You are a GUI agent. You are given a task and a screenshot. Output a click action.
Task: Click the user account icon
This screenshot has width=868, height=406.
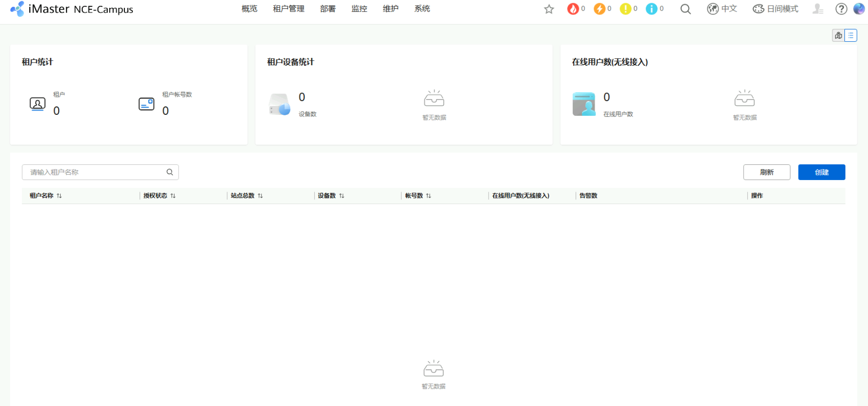click(818, 9)
